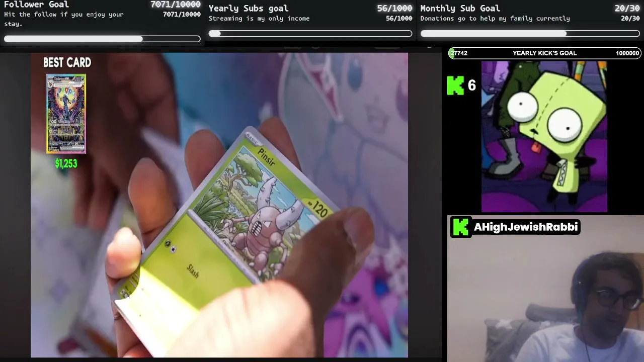Open the Best Card thumbnail image
Viewport: 644px width, 362px height.
coord(66,114)
